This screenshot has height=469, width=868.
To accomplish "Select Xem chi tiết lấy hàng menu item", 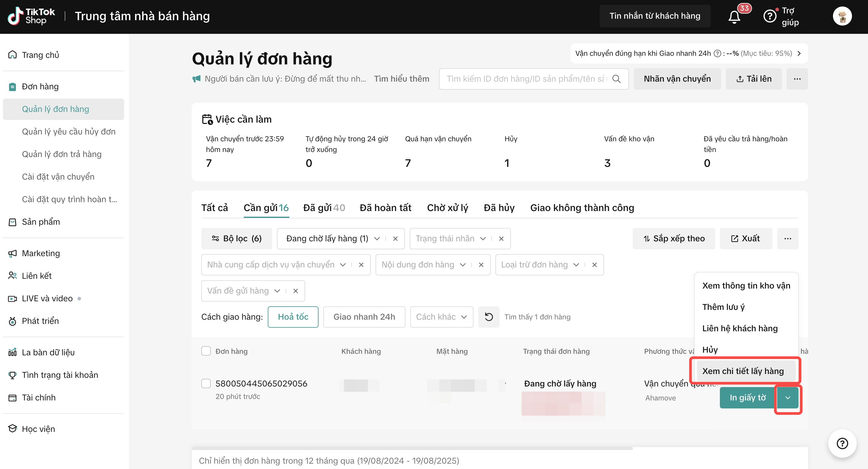I will tap(743, 371).
